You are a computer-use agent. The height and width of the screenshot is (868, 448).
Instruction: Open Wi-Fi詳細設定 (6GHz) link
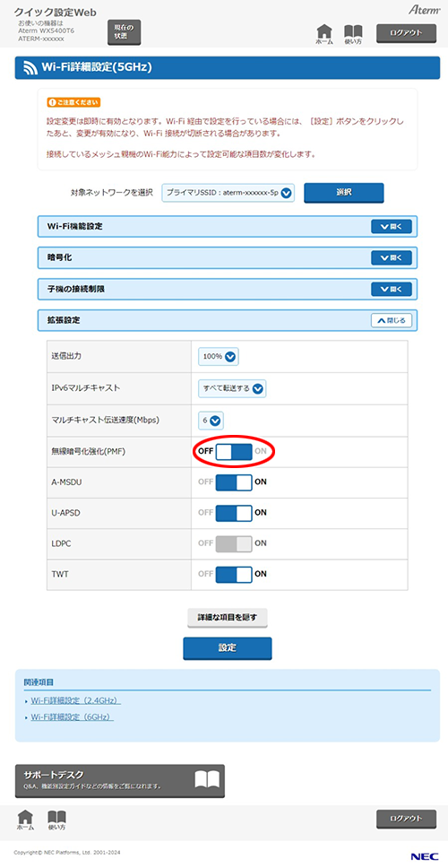[73, 716]
